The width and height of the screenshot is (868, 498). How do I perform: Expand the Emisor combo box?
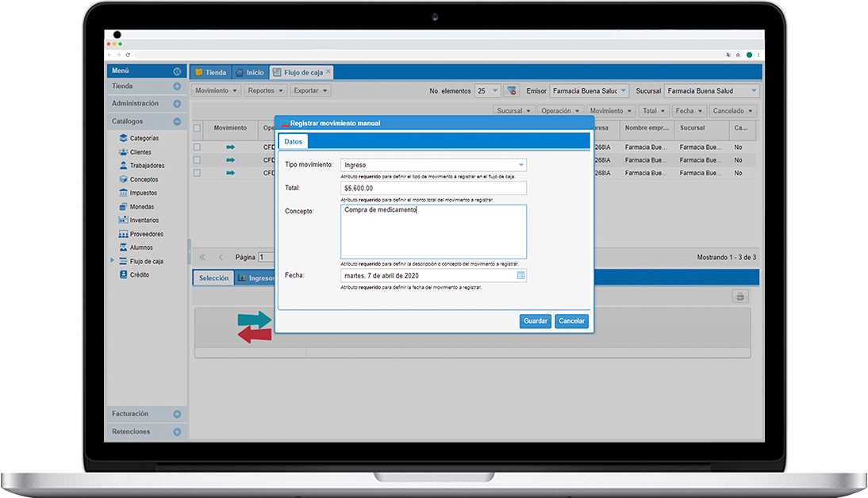(x=624, y=91)
